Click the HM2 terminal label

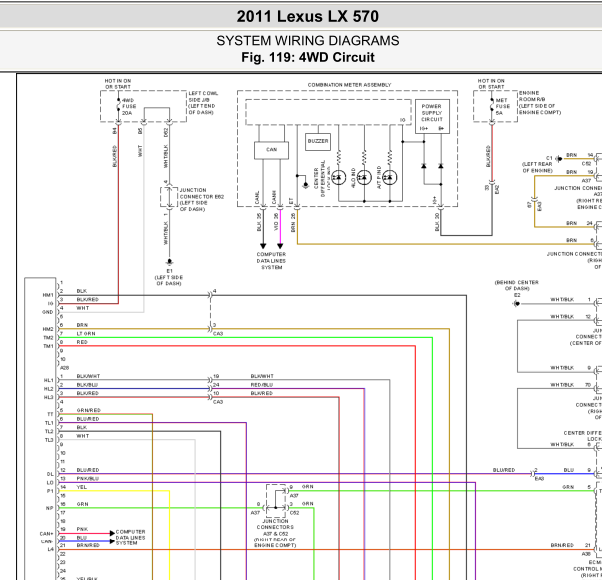48,329
